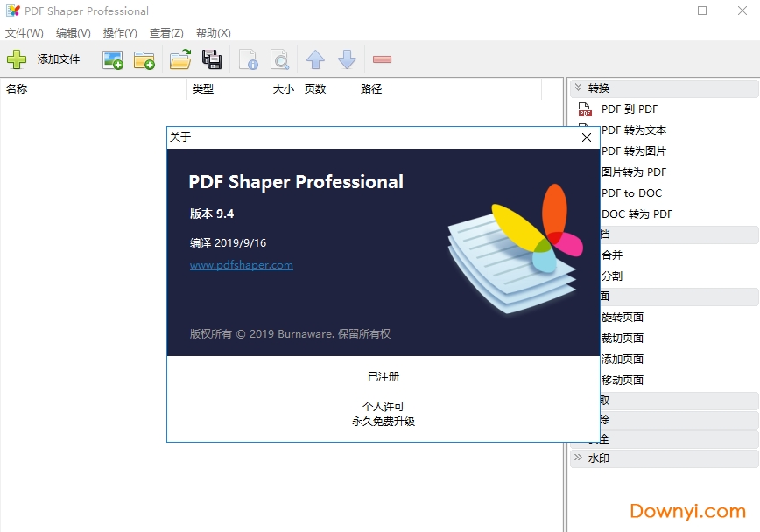Screen dimensions: 760x532
Task: Move file up with blue arrow
Action: click(x=315, y=59)
